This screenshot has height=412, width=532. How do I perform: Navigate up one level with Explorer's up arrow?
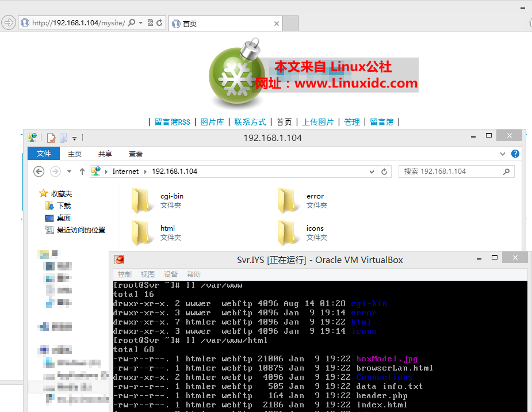[x=82, y=171]
